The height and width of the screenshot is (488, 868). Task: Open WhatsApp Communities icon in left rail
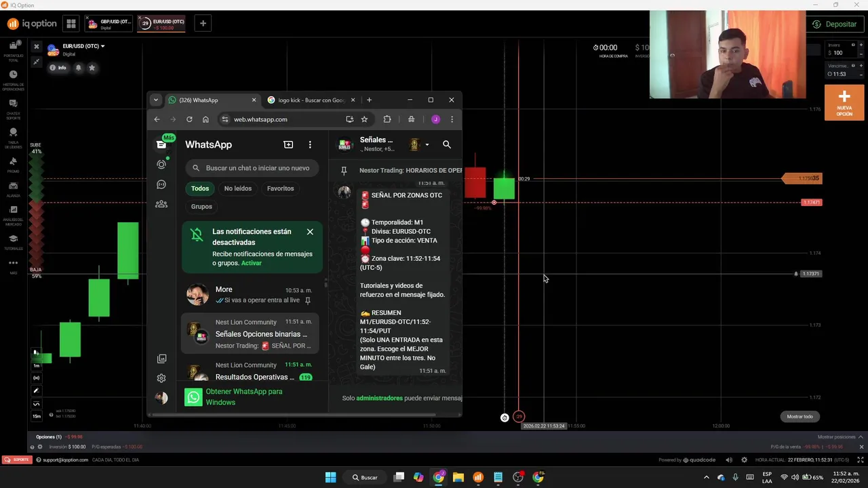click(161, 204)
